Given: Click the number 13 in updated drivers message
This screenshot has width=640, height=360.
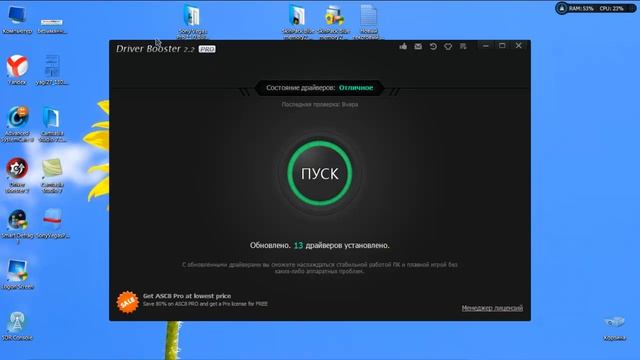Looking at the screenshot, I should click(x=298, y=245).
